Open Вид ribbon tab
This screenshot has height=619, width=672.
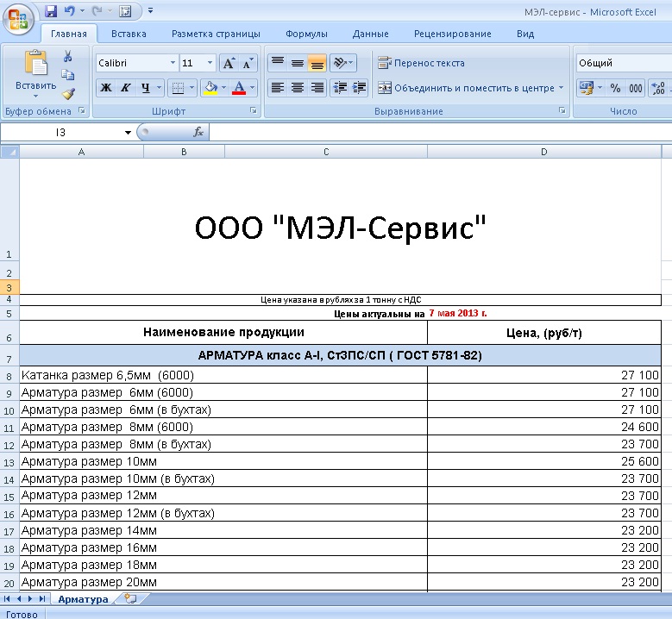click(x=525, y=34)
